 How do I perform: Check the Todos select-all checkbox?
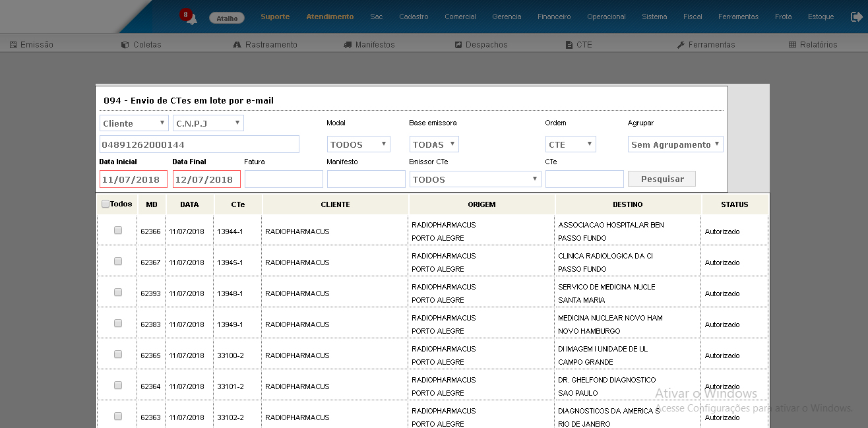[106, 204]
